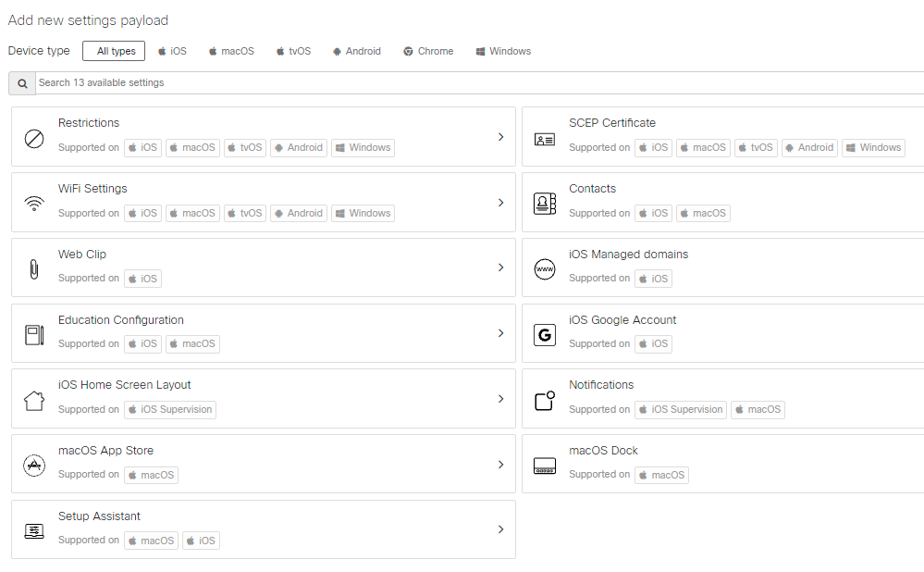This screenshot has width=924, height=572.
Task: Select the iOS Google Account G icon
Action: 544,333
